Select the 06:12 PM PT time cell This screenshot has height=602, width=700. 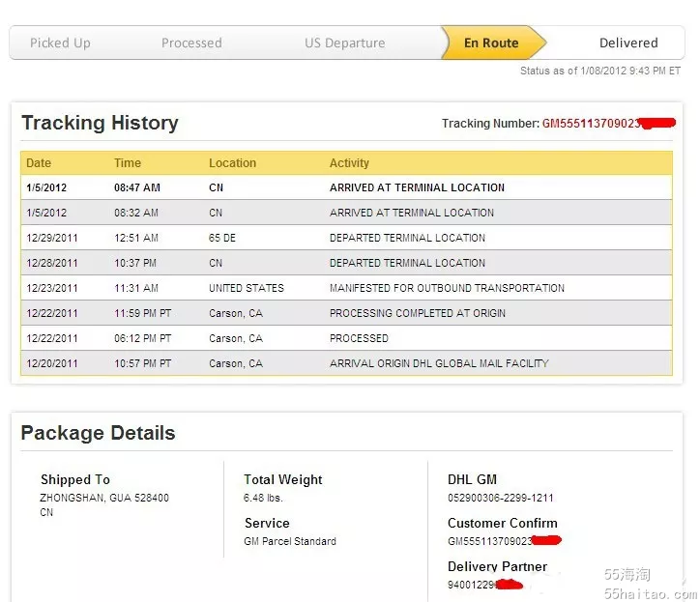pos(142,338)
